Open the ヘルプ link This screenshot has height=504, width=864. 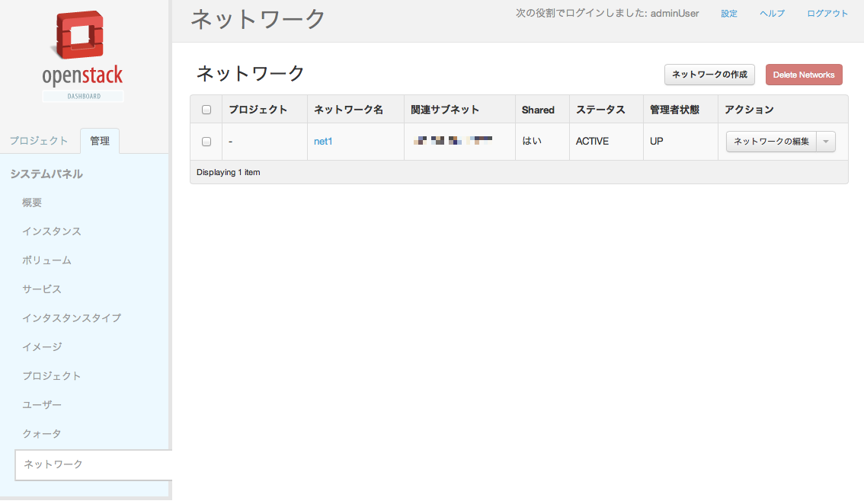772,14
